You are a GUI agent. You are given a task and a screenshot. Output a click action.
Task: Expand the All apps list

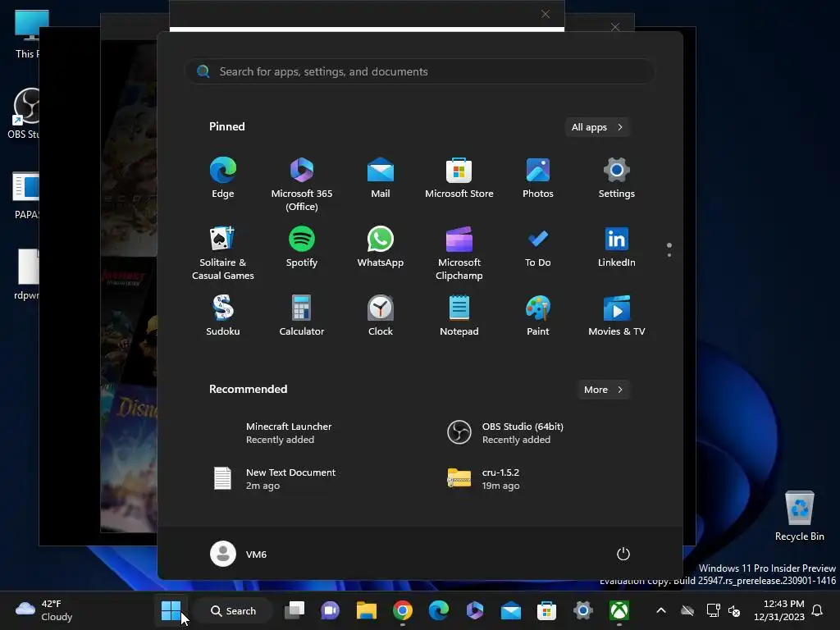pos(597,127)
